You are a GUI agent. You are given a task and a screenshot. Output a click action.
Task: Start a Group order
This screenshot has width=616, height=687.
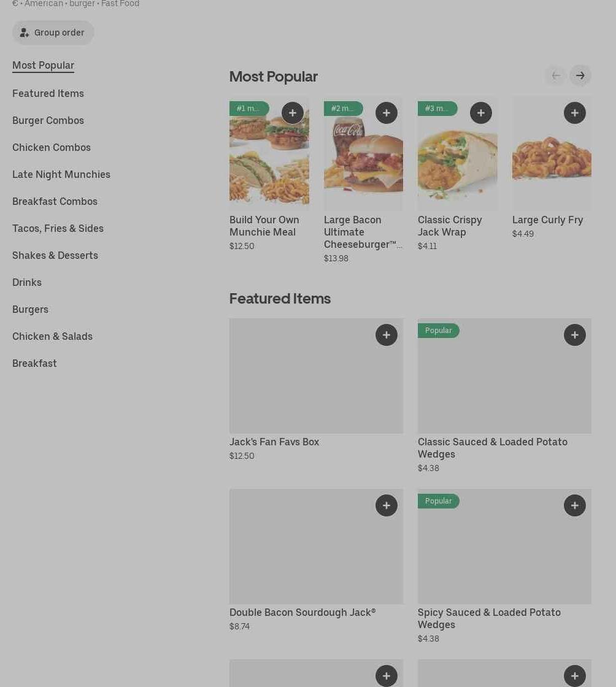53,33
